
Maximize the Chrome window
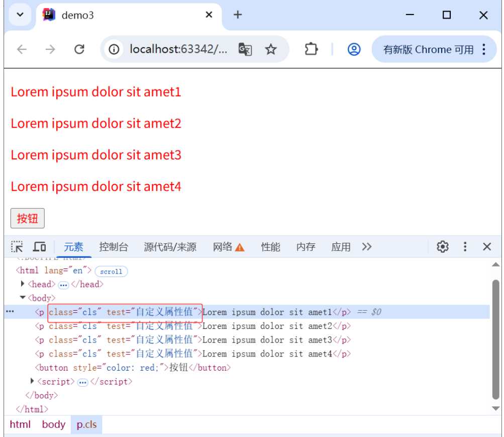(446, 15)
